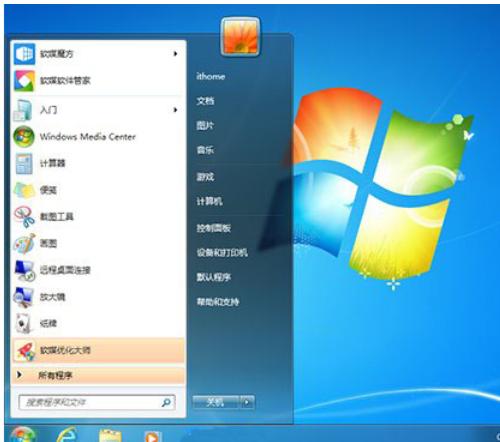Open 画图 Paint program
Screen dimensions: 500x442
pos(98,243)
